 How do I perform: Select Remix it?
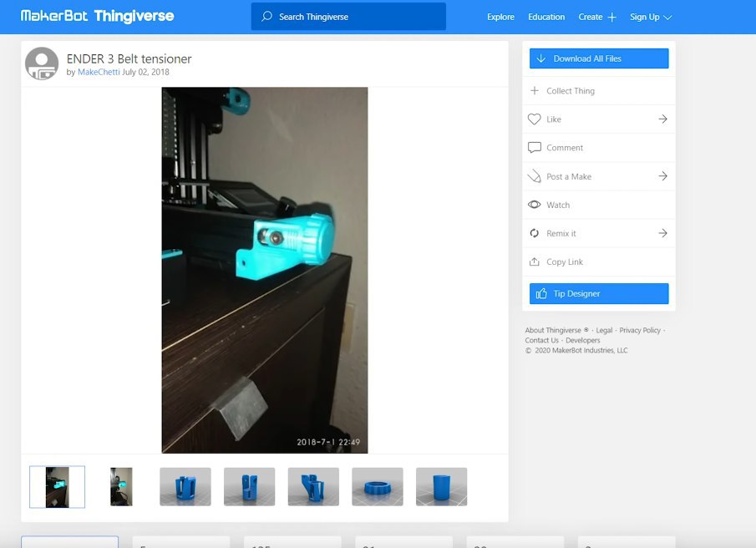(561, 233)
